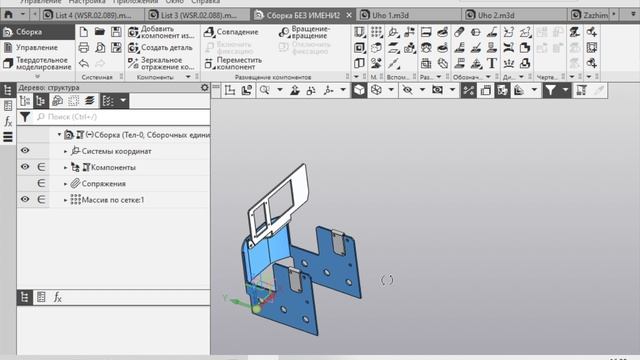
Task: Open dropdown arrow next to zoom tool
Action: (x=280, y=90)
